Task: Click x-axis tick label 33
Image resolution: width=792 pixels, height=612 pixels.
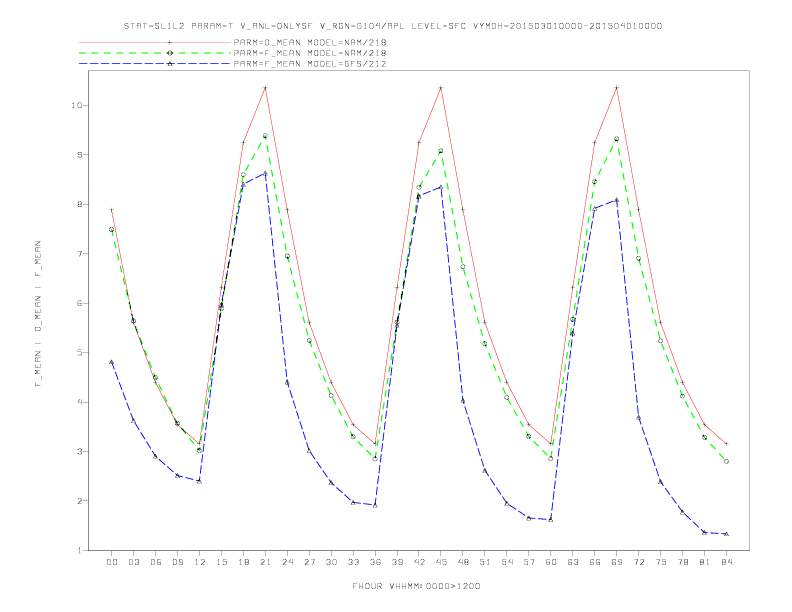Action: tap(353, 562)
